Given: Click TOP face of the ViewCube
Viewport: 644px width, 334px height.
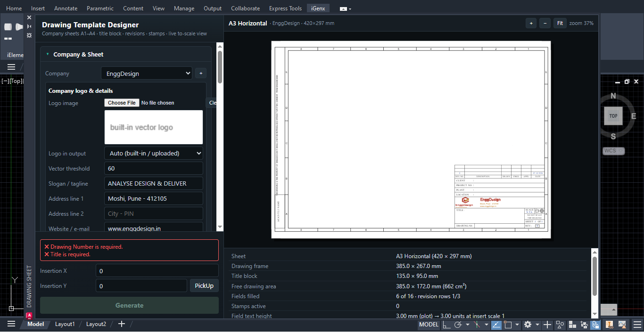Looking at the screenshot, I should coord(613,116).
